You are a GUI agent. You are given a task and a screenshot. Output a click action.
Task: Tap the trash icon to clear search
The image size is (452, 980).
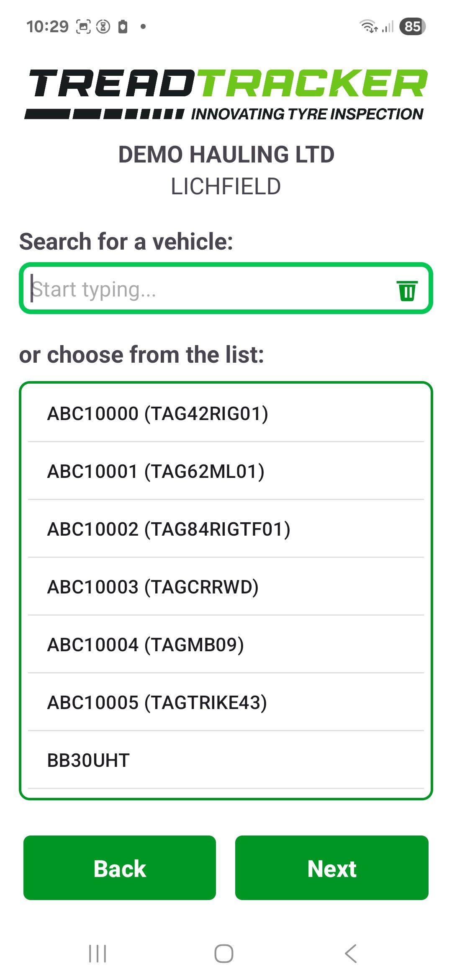point(407,290)
